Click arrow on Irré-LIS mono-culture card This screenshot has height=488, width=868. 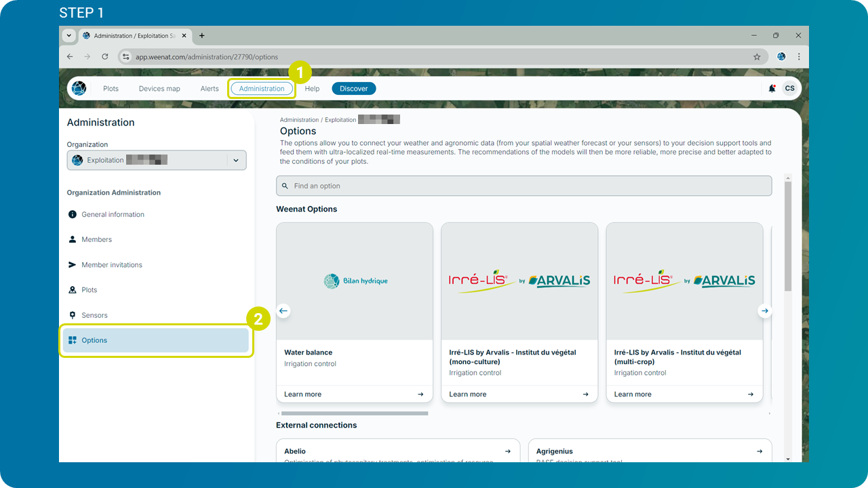pos(586,394)
